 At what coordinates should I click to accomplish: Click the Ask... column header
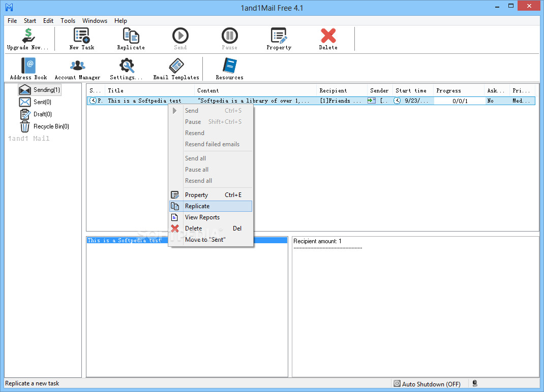[x=497, y=90]
